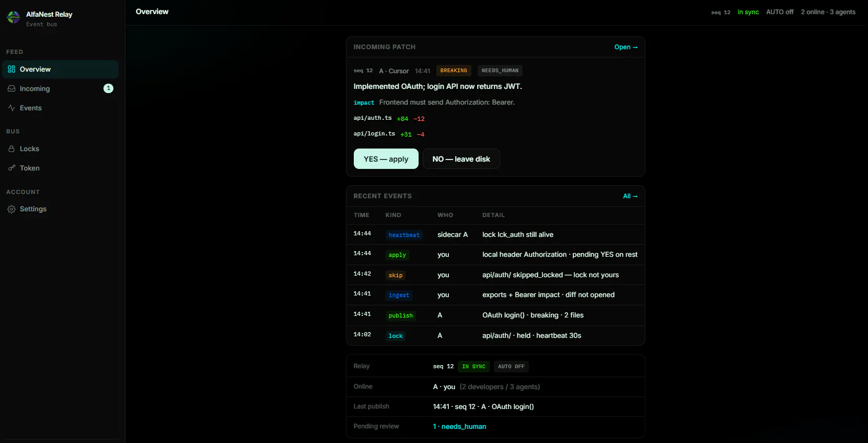The image size is (868, 443).
Task: Click the Token key icon
Action: (11, 168)
